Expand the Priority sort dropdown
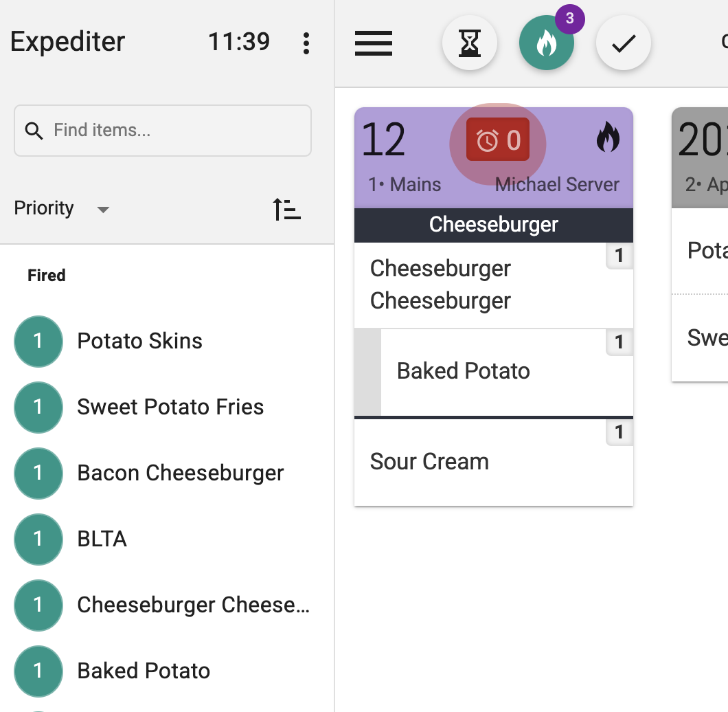Image resolution: width=728 pixels, height=712 pixels. click(x=62, y=208)
